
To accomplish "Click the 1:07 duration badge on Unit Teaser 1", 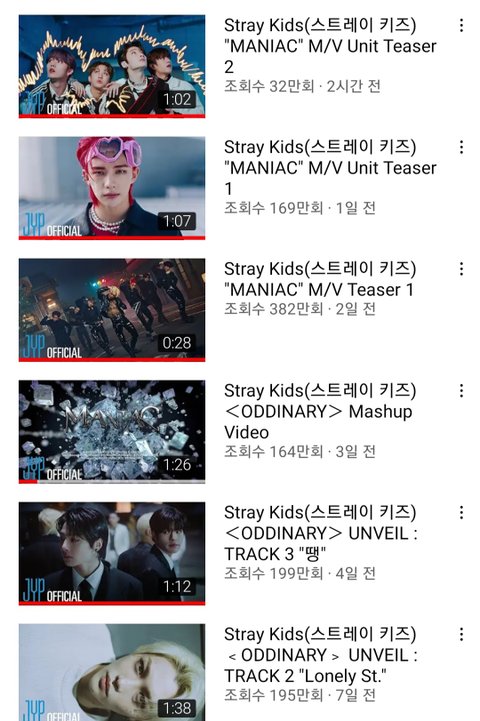I will [177, 221].
